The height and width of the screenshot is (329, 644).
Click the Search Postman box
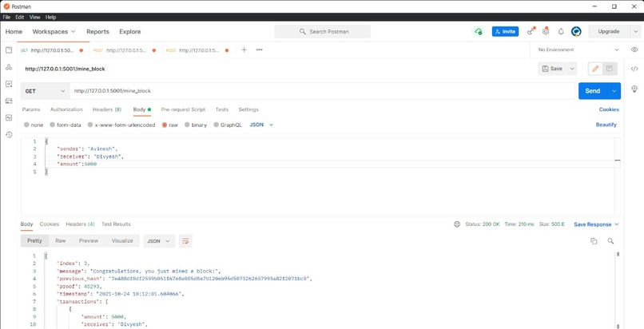(323, 32)
